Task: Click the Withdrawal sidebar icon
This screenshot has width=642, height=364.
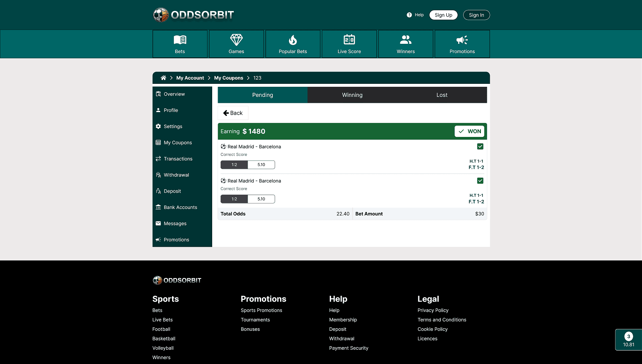Action: 158,175
